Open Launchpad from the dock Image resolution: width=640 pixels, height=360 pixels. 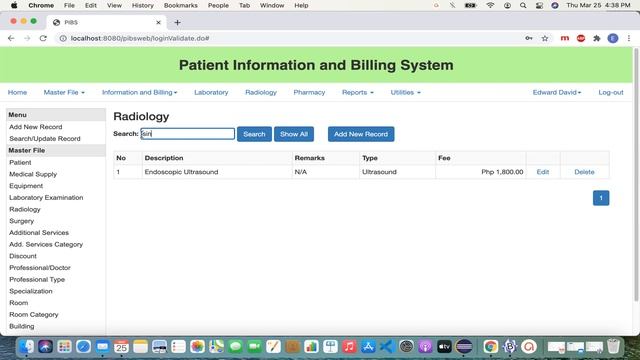[64, 347]
